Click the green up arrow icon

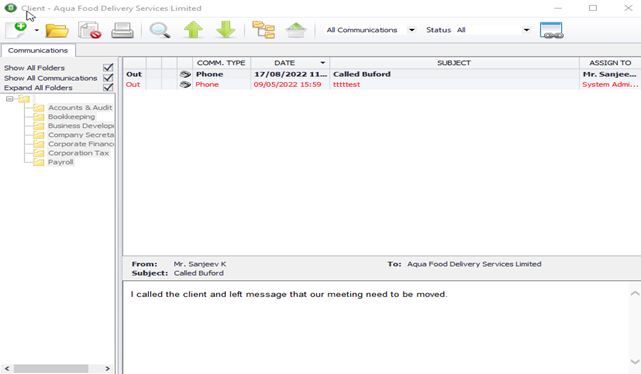(x=193, y=30)
